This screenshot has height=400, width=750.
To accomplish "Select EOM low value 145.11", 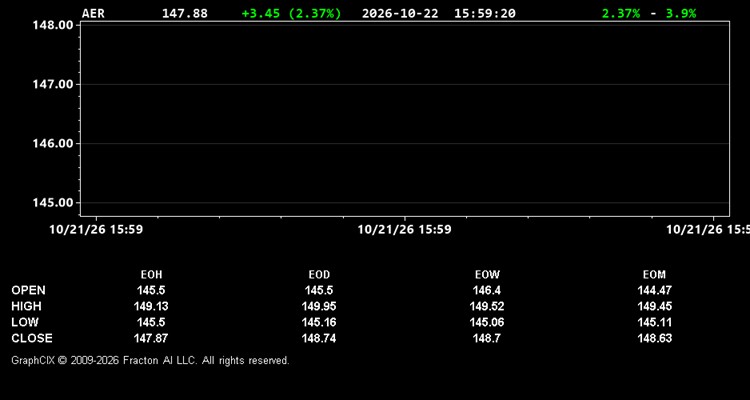I will coord(654,322).
